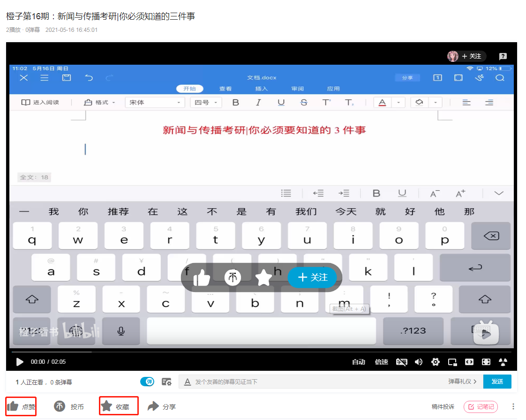This screenshot has width=526, height=420.
Task: Toggle subtitle display in player bar
Action: click(402, 361)
